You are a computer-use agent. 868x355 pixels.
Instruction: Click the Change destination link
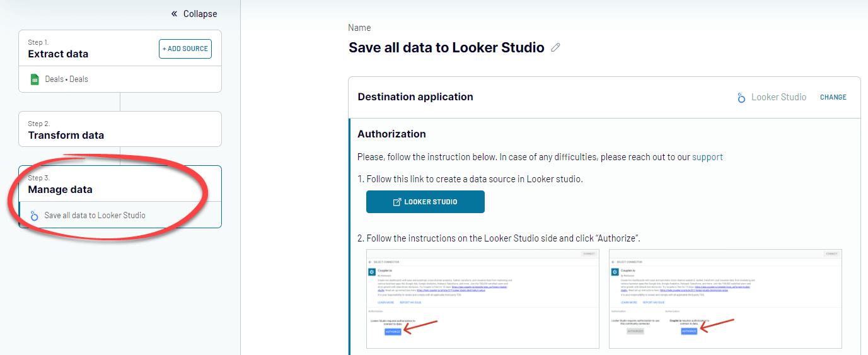pyautogui.click(x=833, y=97)
